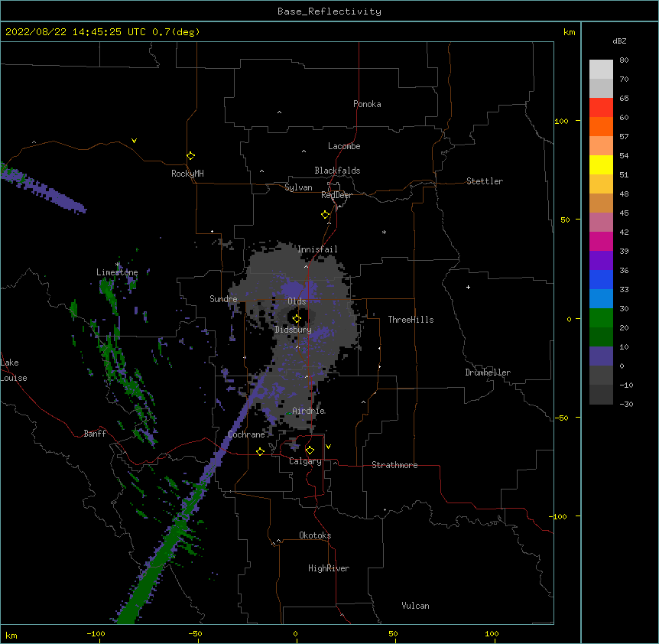
Task: Click the white asterisk marker above the Limestone label
Action: (x=118, y=265)
